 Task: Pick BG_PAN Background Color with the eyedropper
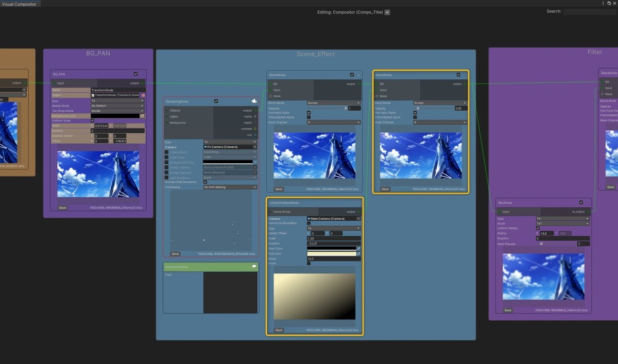pos(143,116)
